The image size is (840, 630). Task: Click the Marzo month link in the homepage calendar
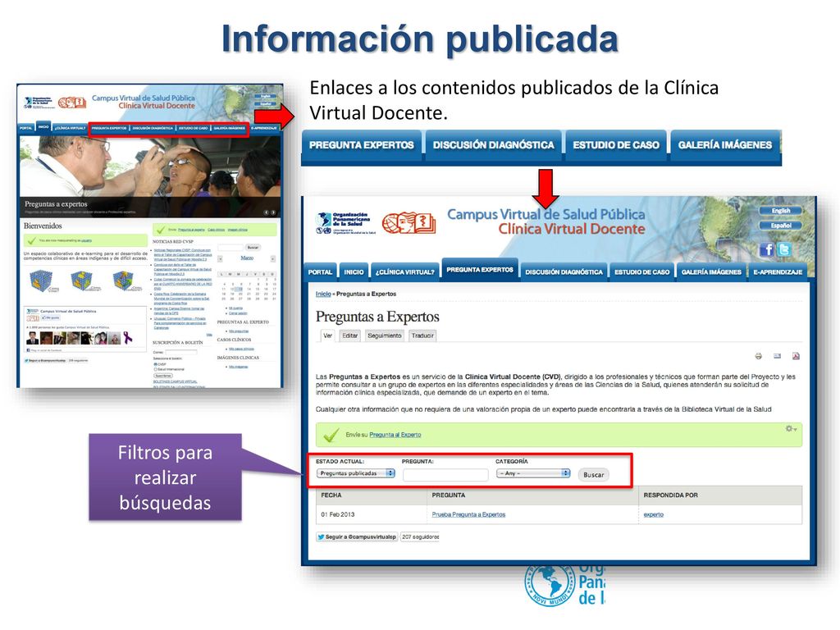(x=247, y=258)
